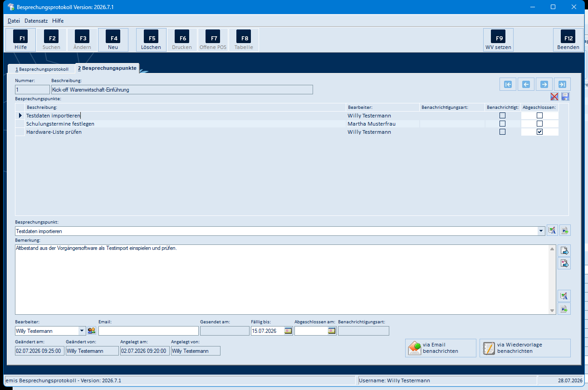
Task: Open the calendar icon for Fällig bis
Action: (x=289, y=331)
